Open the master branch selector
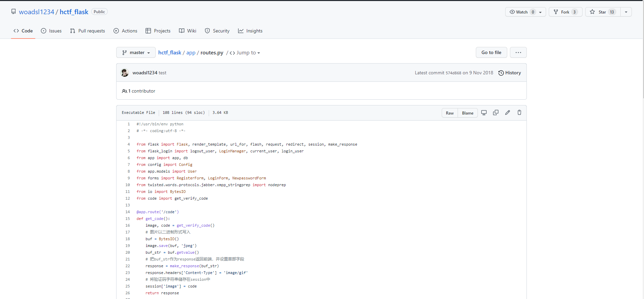The image size is (644, 299). pos(136,52)
